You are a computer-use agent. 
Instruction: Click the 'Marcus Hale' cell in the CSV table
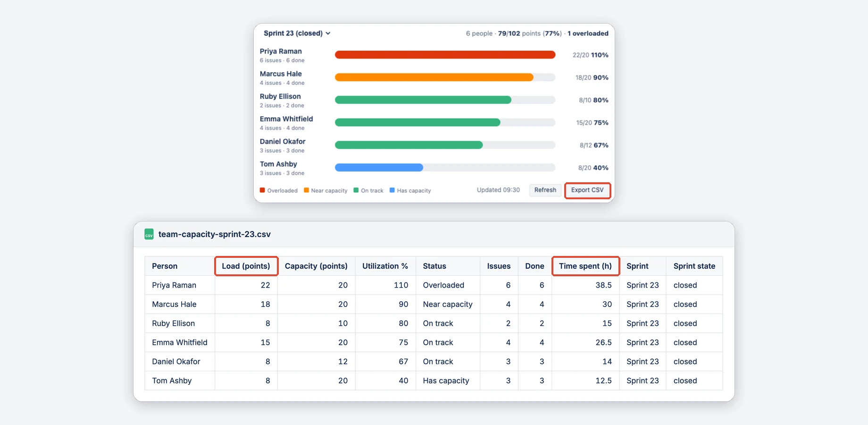point(180,305)
